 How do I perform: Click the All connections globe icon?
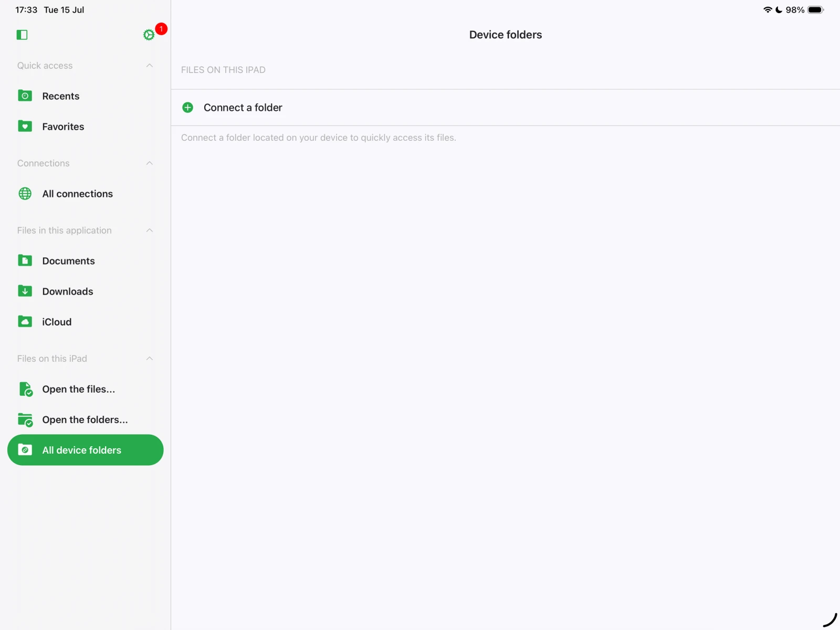coord(25,194)
